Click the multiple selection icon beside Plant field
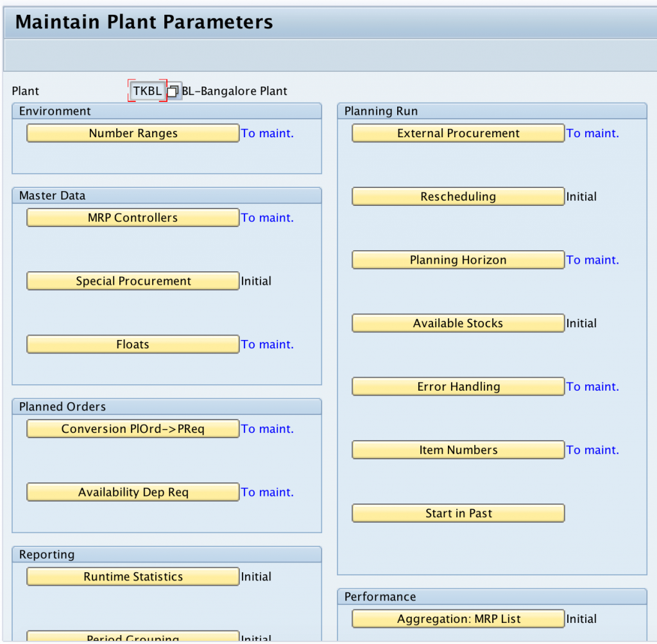 tap(172, 91)
